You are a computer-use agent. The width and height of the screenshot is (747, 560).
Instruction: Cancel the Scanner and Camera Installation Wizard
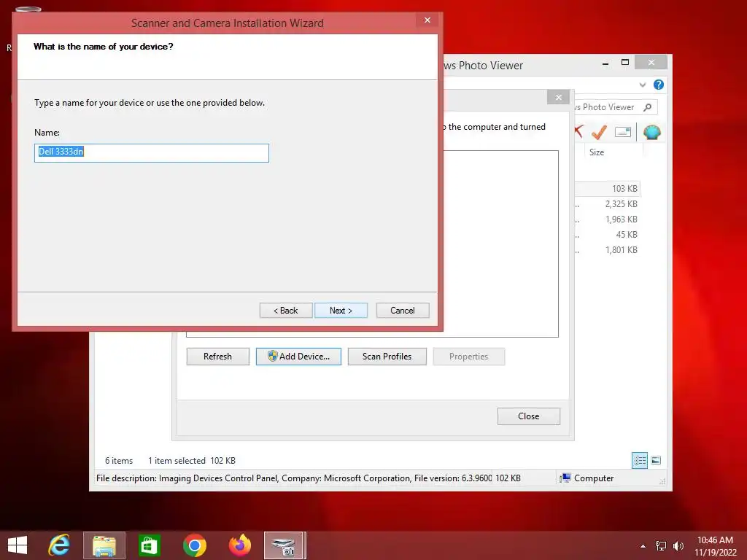pyautogui.click(x=403, y=311)
